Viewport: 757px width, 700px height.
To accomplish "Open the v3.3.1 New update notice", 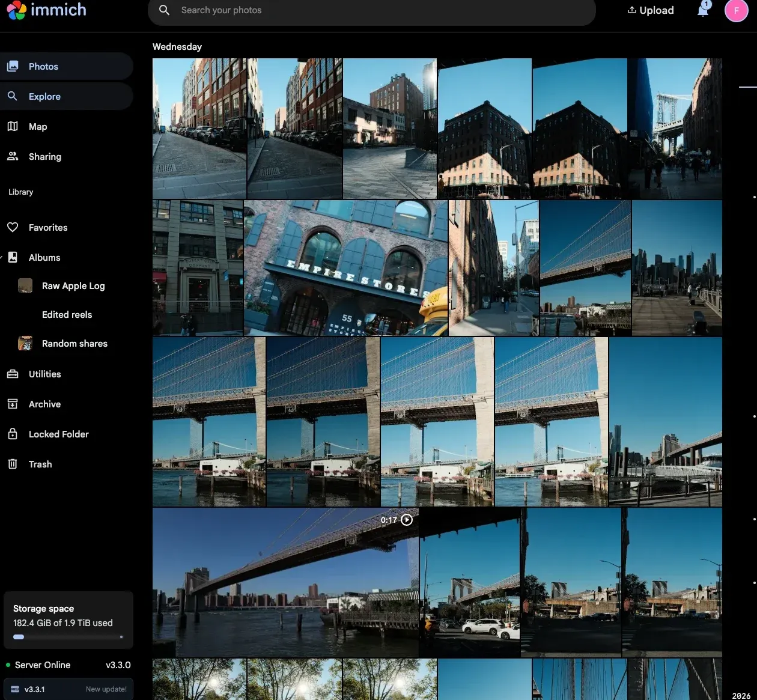I will click(x=68, y=689).
